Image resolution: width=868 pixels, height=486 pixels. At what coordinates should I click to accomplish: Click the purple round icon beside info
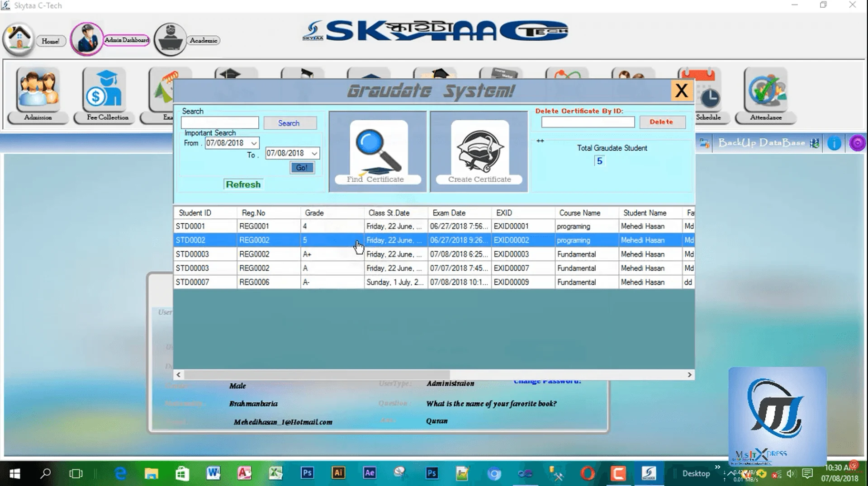click(x=857, y=143)
